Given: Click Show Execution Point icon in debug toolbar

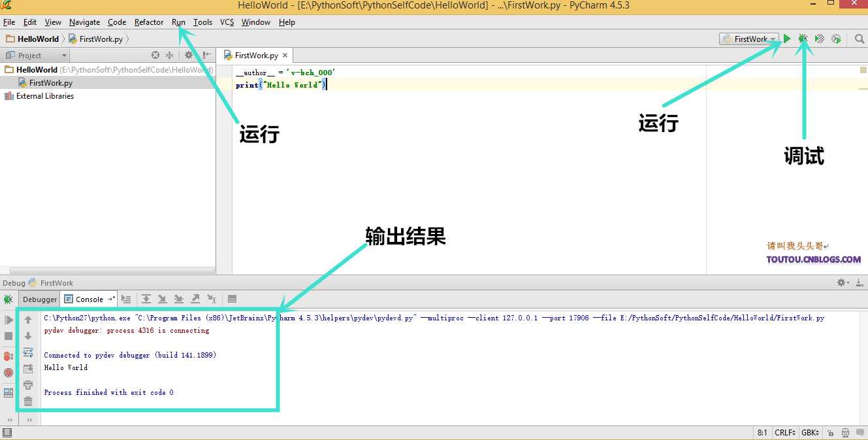Looking at the screenshot, I should coord(126,299).
